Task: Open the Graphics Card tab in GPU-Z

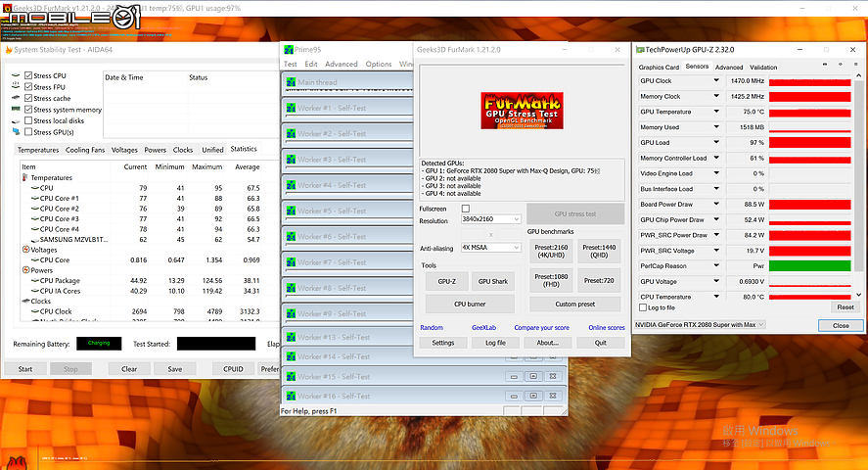Action: 659,67
